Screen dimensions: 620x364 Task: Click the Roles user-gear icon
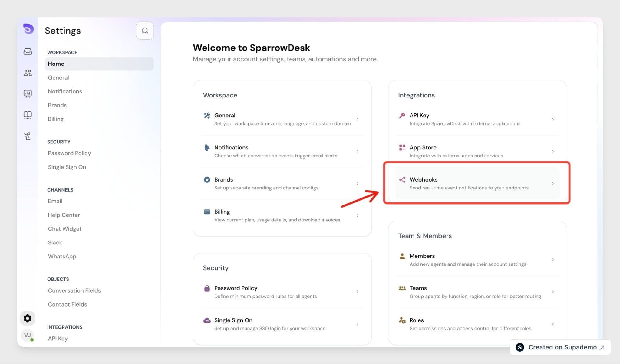coord(402,320)
